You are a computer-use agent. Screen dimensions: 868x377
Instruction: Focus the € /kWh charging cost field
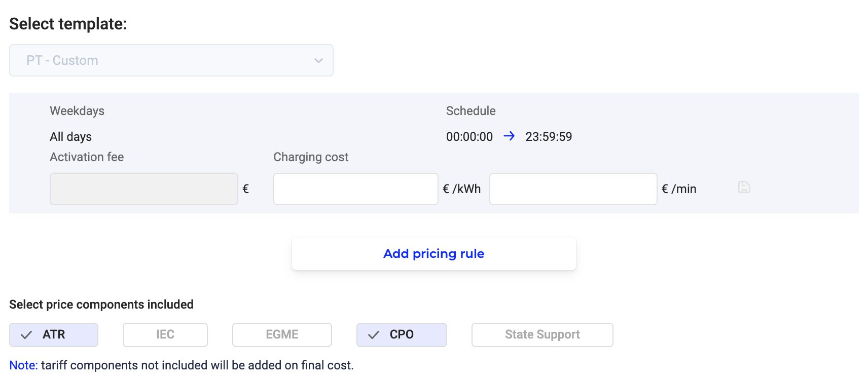point(355,189)
